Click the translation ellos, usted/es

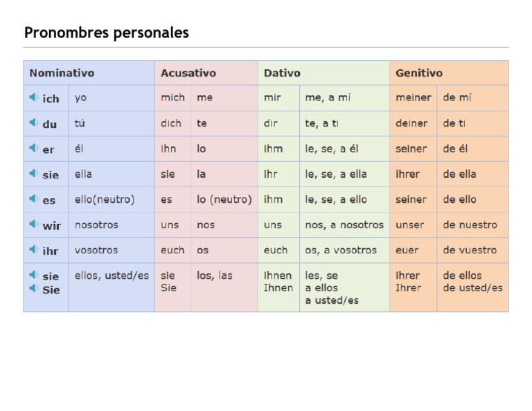pyautogui.click(x=112, y=275)
